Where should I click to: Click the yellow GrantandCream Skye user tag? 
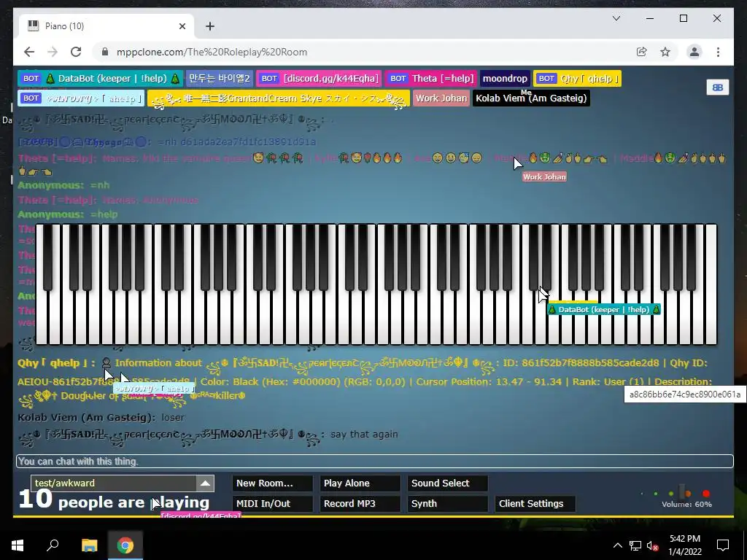(278, 98)
